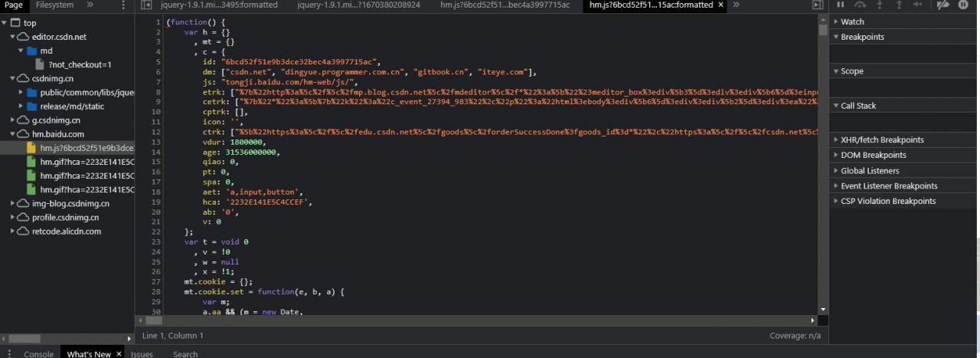Image resolution: width=980 pixels, height=358 pixels.
Task: Open the navigator three-dot options menu
Action: pos(124,5)
